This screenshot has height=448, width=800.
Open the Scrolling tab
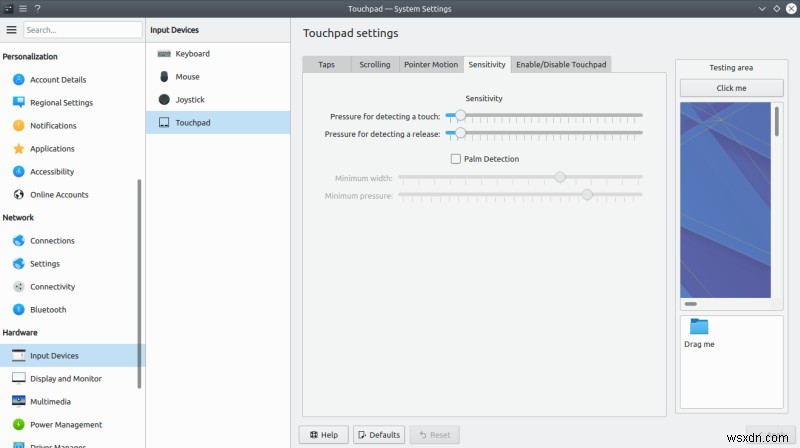[374, 65]
